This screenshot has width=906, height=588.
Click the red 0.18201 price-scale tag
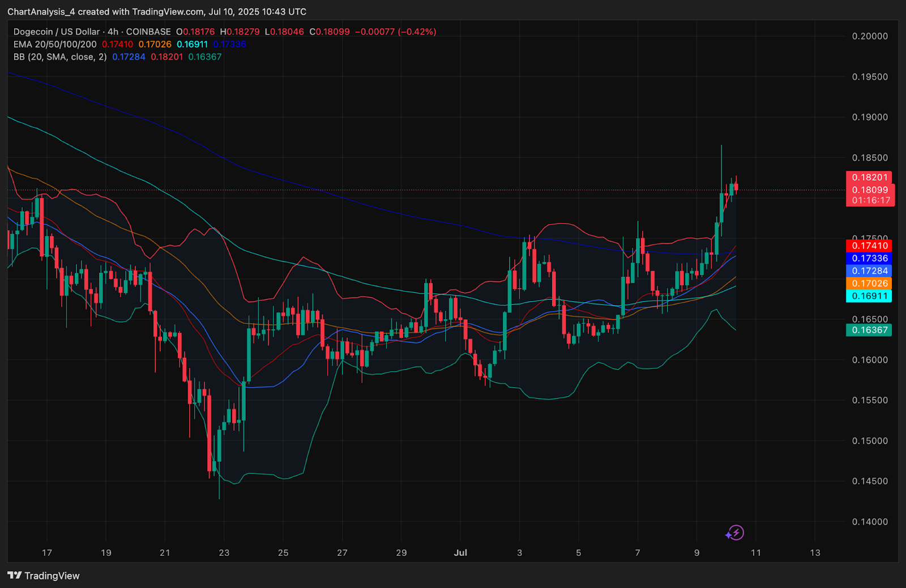[869, 177]
